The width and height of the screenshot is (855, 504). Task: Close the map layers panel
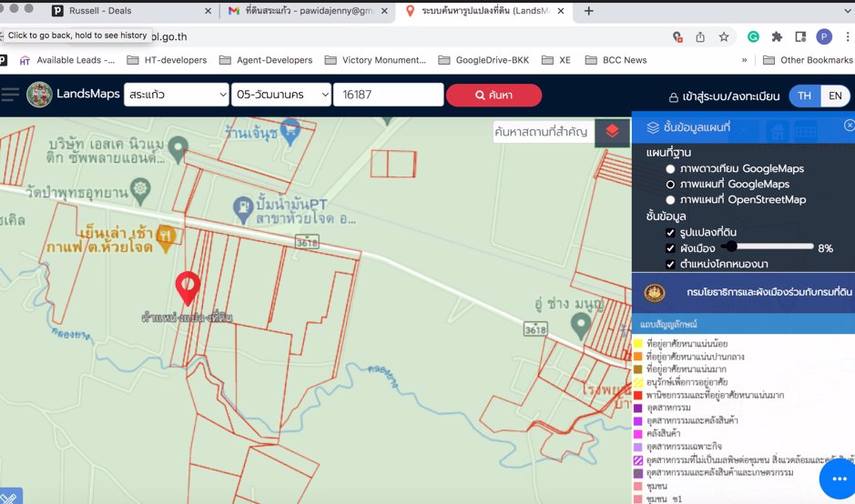pyautogui.click(x=849, y=126)
